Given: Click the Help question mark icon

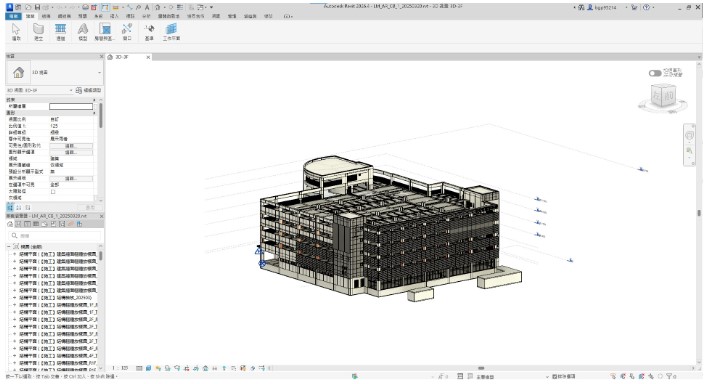Looking at the screenshot, I should (x=647, y=7).
